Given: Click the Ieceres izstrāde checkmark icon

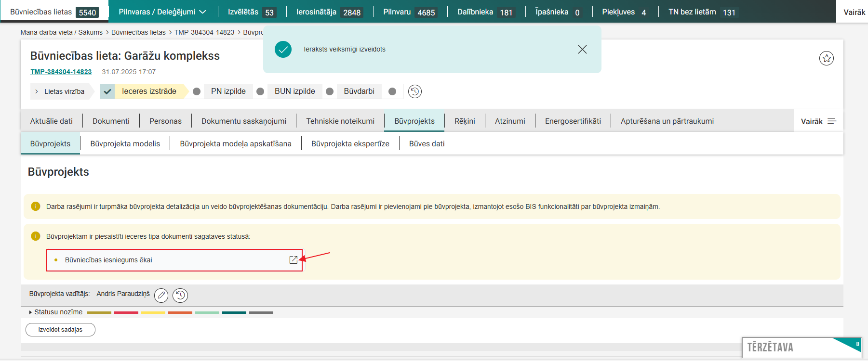Looking at the screenshot, I should coord(107,91).
